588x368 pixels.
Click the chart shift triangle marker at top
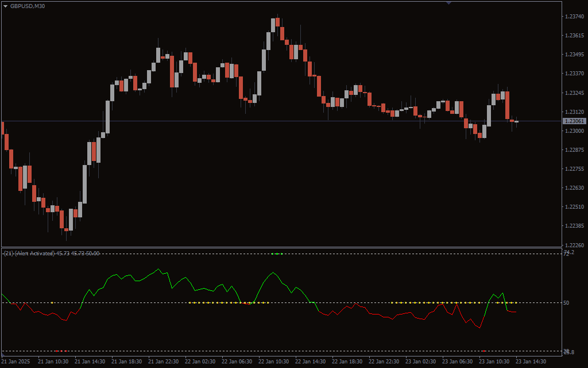click(448, 3)
